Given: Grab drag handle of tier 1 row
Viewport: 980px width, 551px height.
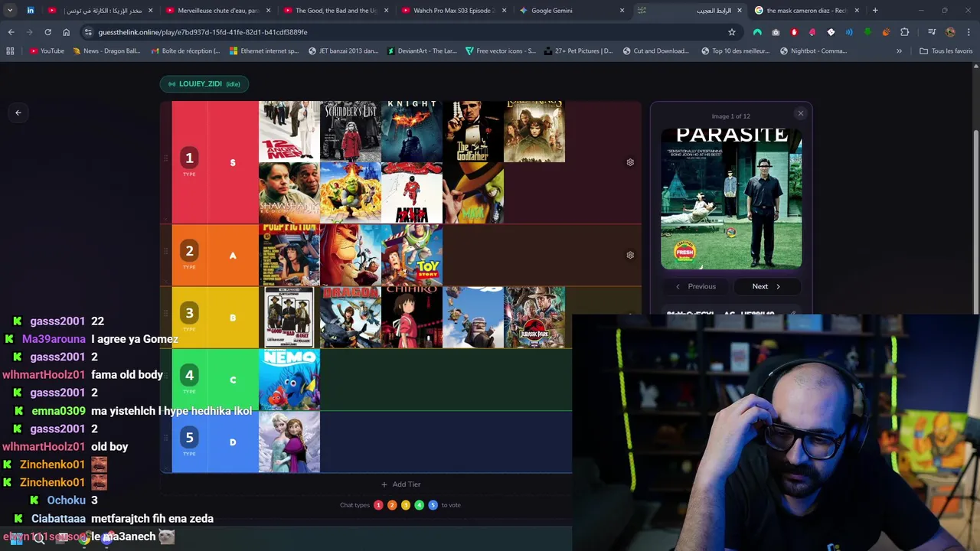Looking at the screenshot, I should [165, 160].
